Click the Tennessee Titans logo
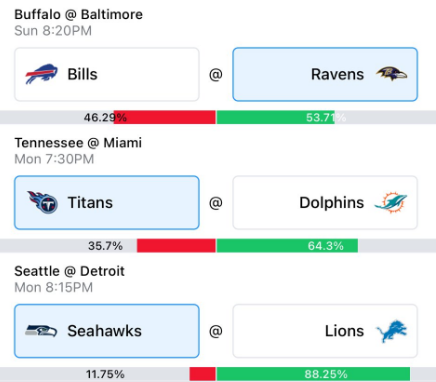 (x=43, y=202)
